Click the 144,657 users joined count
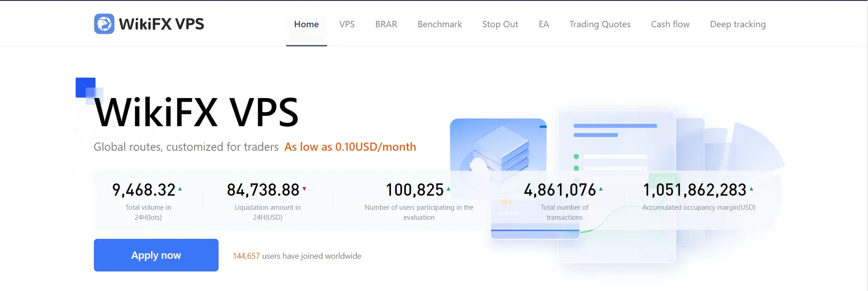 (246, 256)
